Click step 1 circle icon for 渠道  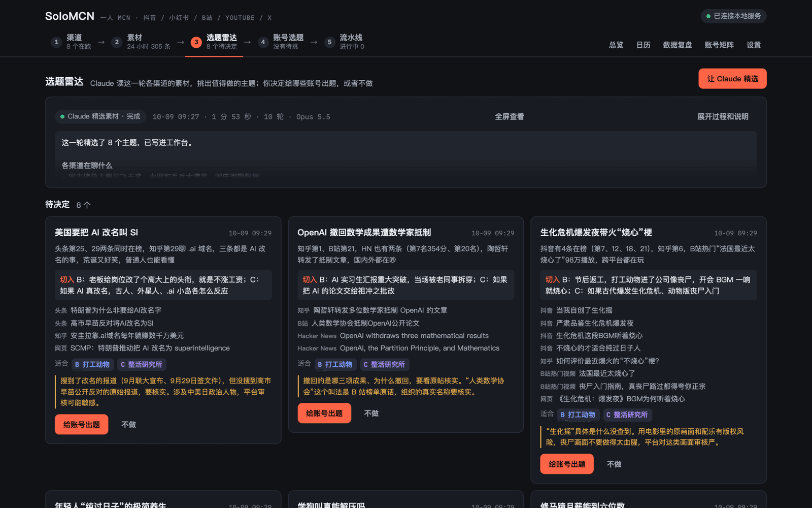tap(56, 42)
